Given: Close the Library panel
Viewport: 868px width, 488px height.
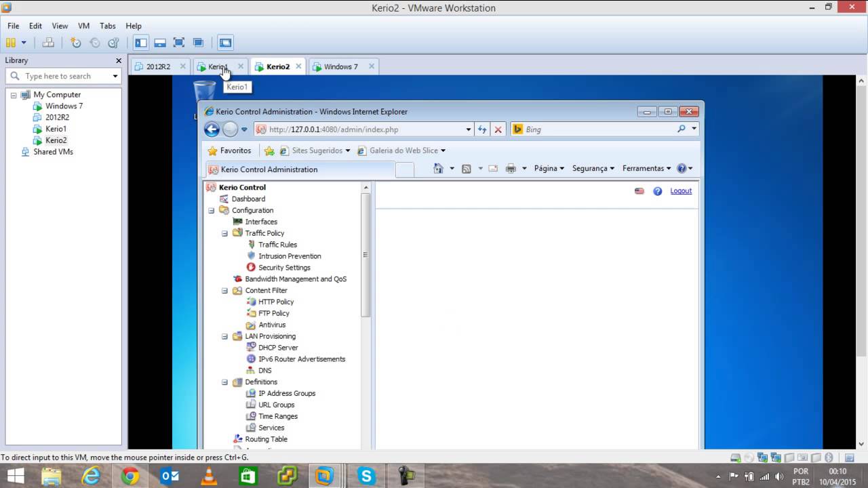Looking at the screenshot, I should pyautogui.click(x=119, y=61).
